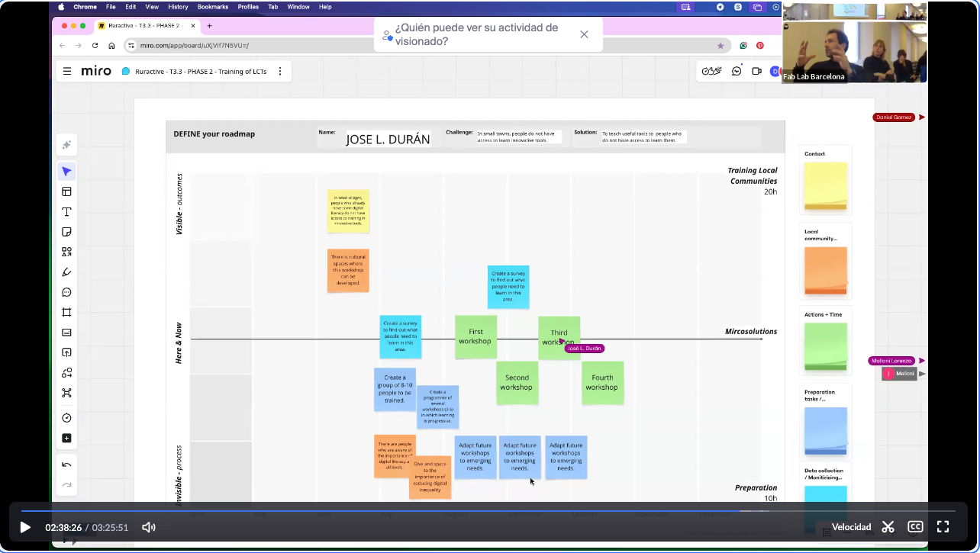
Task: Toggle closed captions on the video
Action: [x=915, y=527]
